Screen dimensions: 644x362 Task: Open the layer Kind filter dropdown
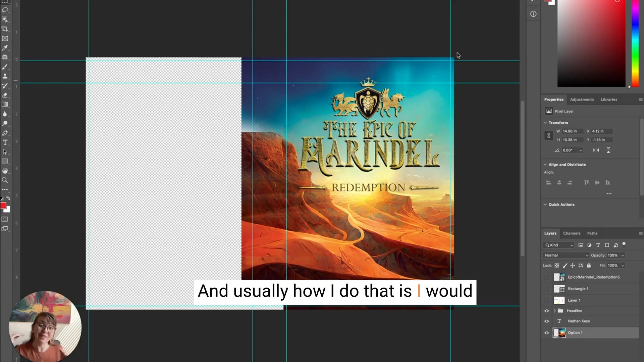coord(559,245)
